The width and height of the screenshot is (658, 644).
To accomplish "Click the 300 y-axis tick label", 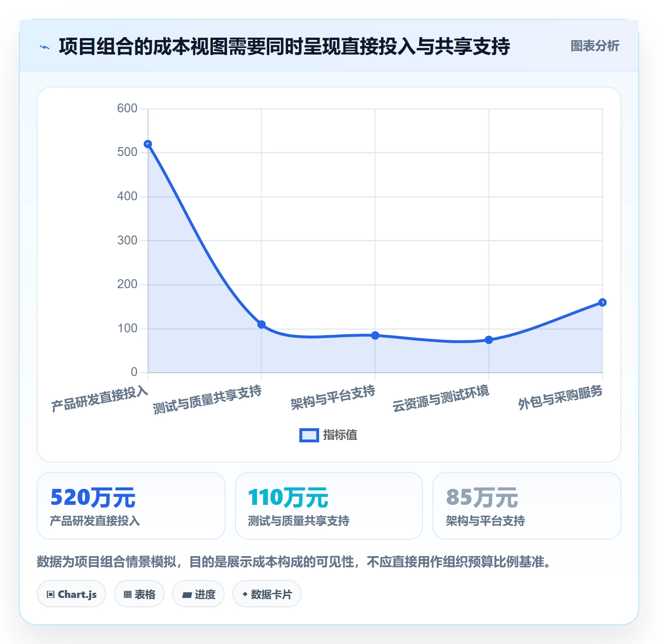I will [127, 241].
